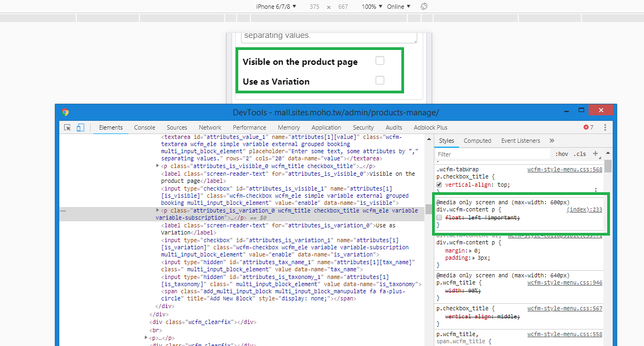Expand the collapsed p element near bottom
Screen dimensions: 644x346
(x=146, y=338)
